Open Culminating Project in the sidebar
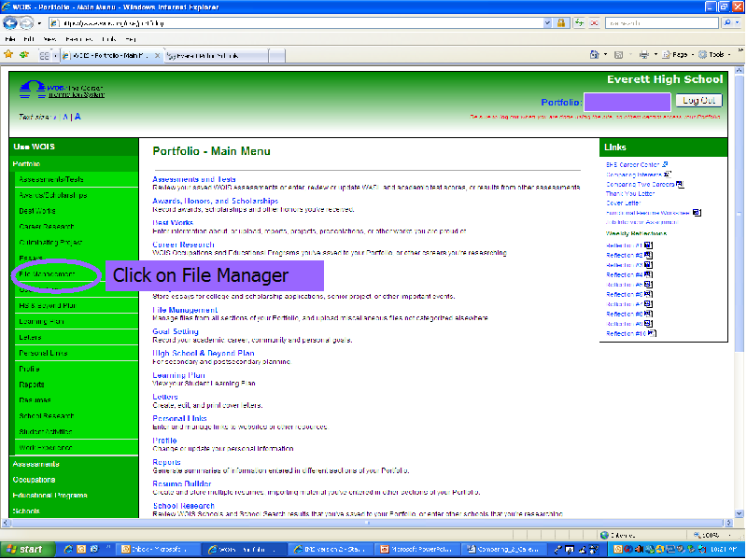 (50, 242)
